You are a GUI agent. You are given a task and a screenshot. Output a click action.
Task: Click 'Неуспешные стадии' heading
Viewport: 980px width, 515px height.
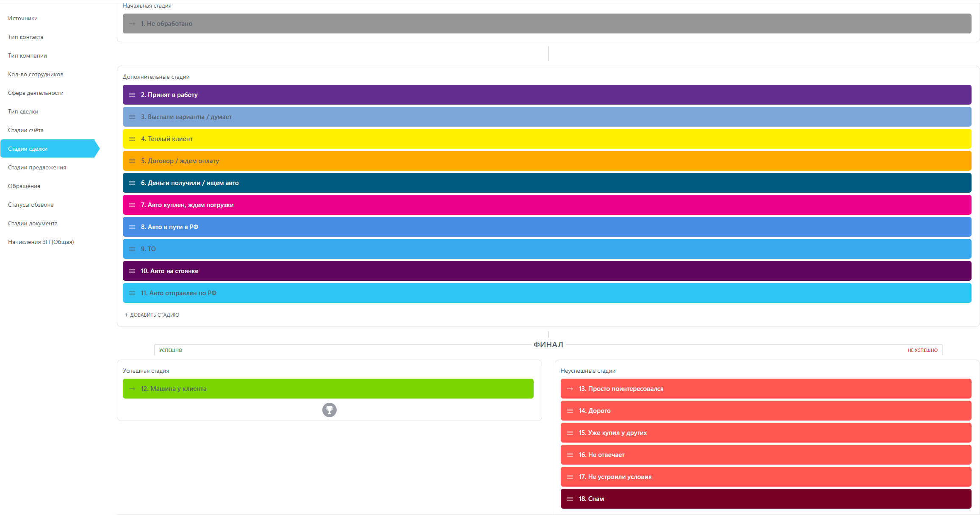(588, 371)
